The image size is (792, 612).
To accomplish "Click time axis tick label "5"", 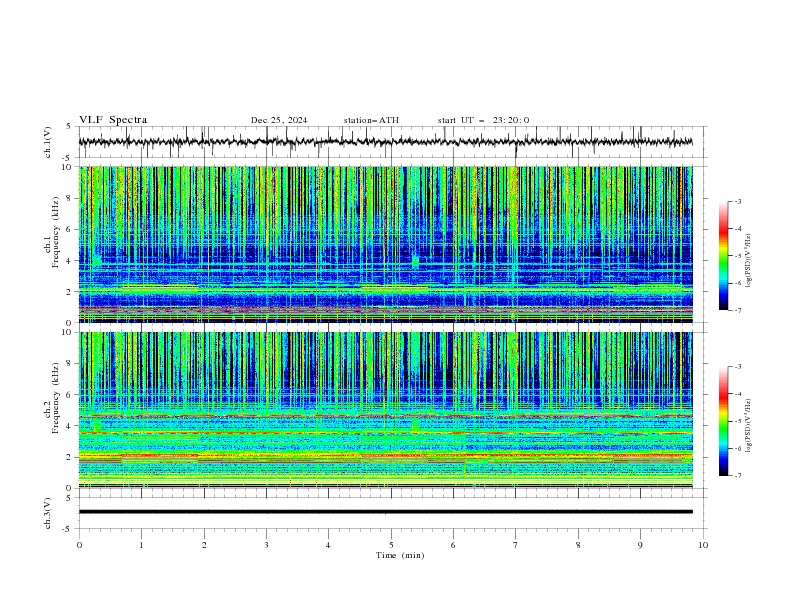I will 391,545.
